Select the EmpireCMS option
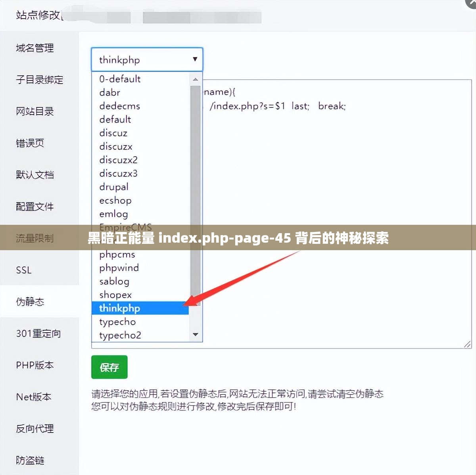Image resolution: width=476 pixels, height=475 pixels. (x=125, y=227)
